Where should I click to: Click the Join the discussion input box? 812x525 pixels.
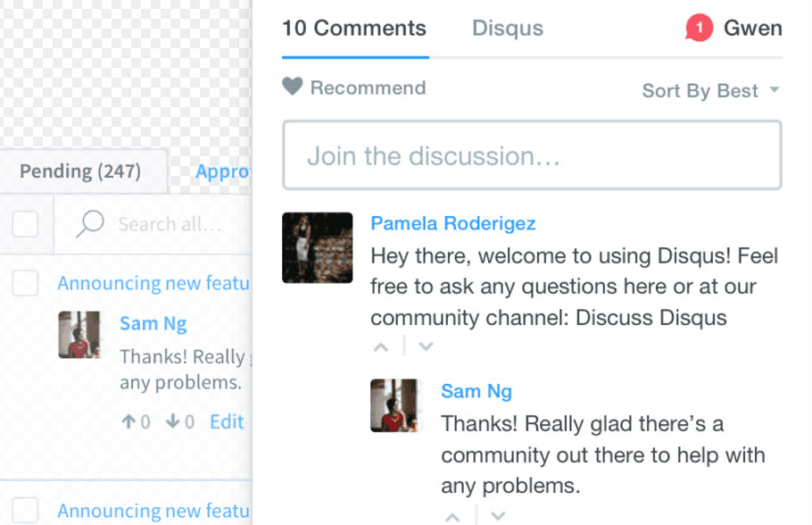pos(532,155)
